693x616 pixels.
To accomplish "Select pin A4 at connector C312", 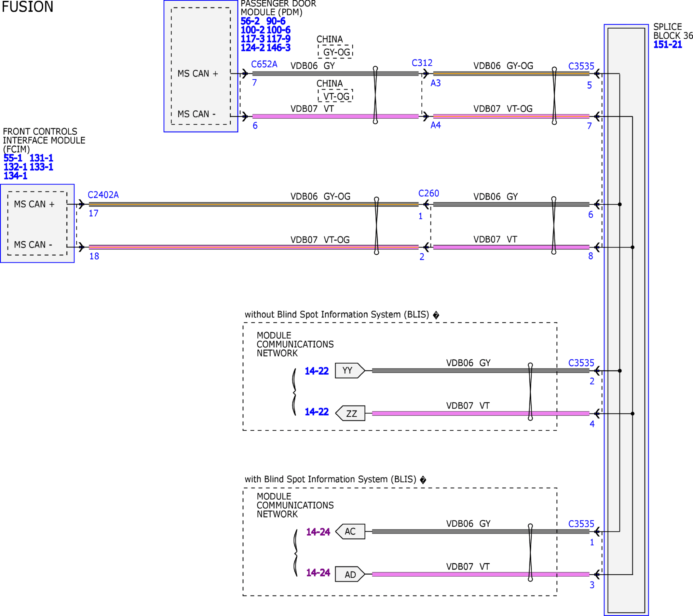I will (x=436, y=125).
